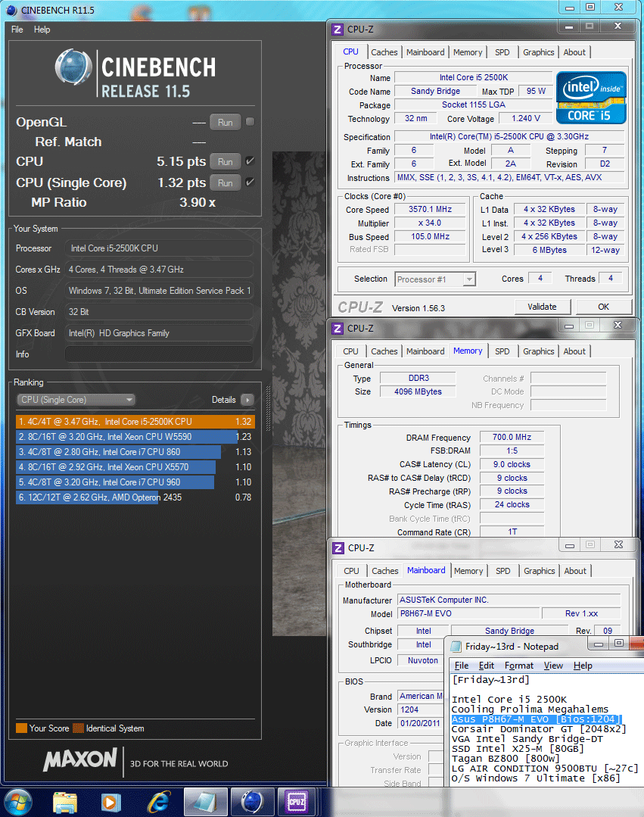Image resolution: width=644 pixels, height=817 pixels.
Task: Click the CPU-Z icon in the top CPU-Z title bar
Action: 338,30
